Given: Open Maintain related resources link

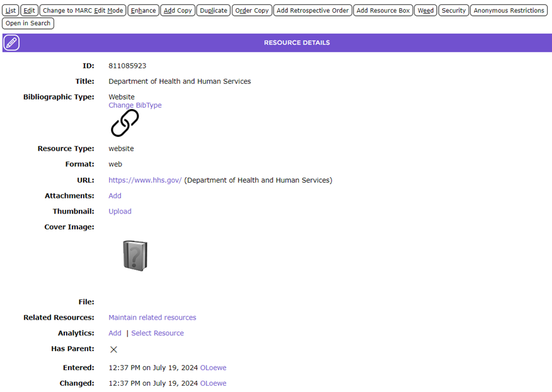Looking at the screenshot, I should point(152,318).
